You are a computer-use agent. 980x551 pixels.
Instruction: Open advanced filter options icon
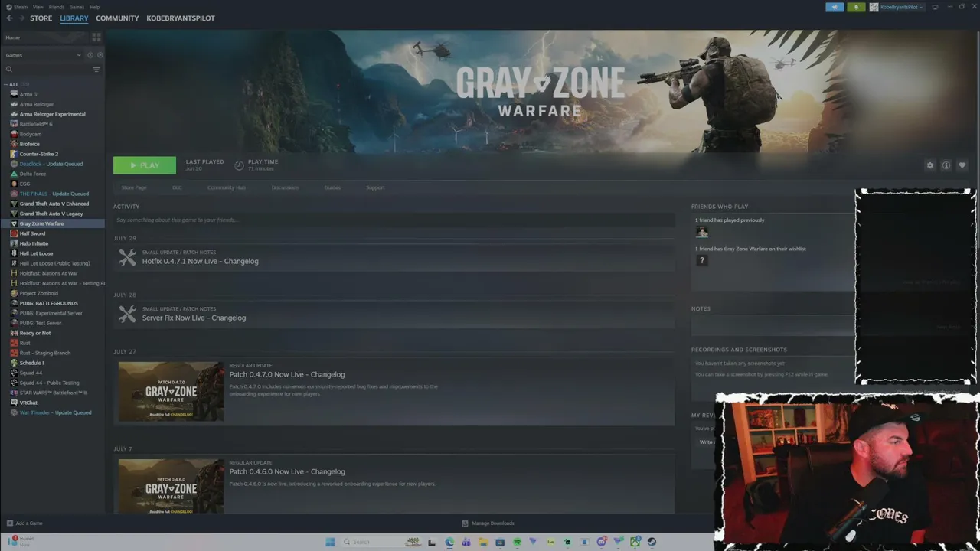click(96, 70)
